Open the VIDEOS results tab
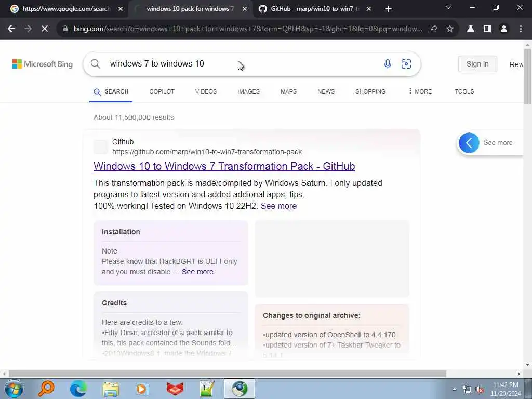This screenshot has height=399, width=532. pos(206,91)
